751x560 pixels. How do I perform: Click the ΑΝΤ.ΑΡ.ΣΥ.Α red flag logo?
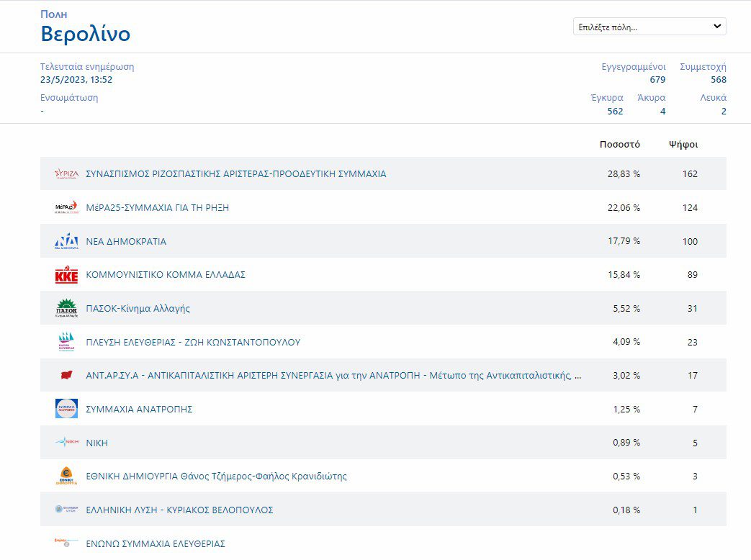click(66, 375)
